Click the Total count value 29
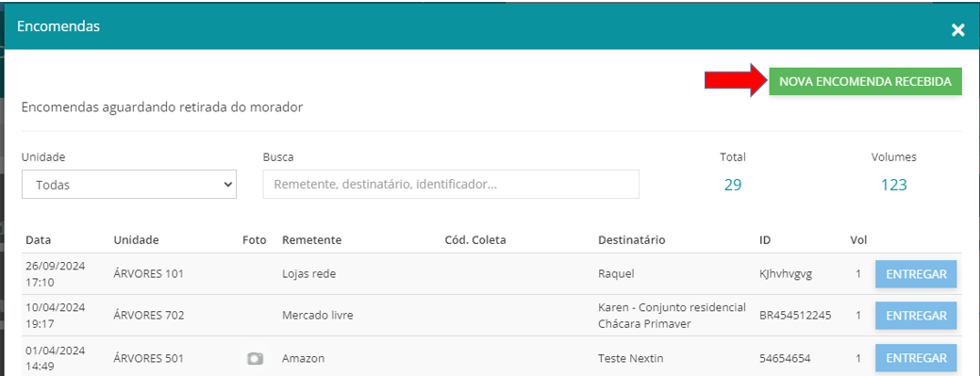The width and height of the screenshot is (980, 376). (733, 185)
